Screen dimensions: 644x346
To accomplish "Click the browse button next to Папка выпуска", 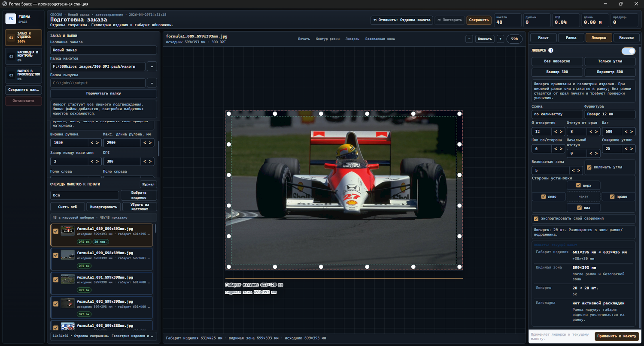I will point(152,83).
